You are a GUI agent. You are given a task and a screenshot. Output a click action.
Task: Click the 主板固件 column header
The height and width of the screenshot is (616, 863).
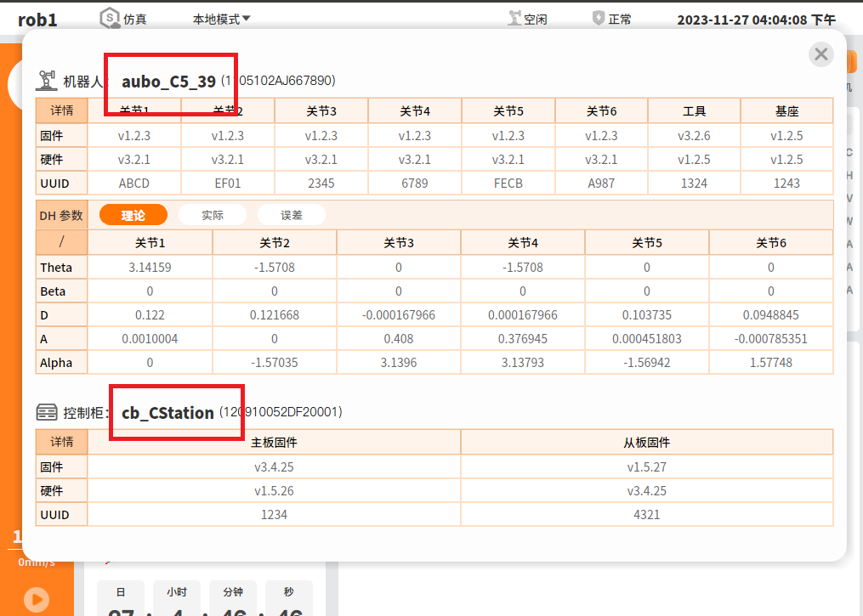[x=274, y=442]
